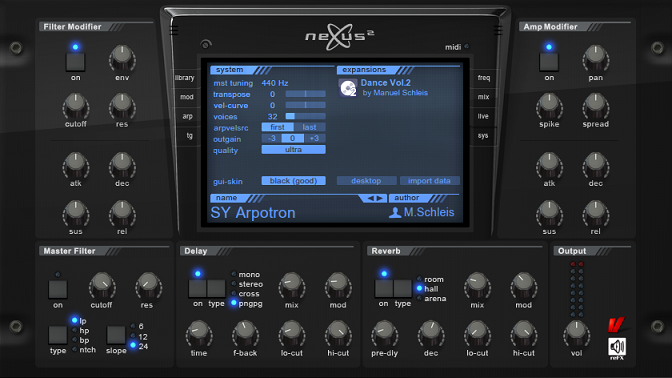Open the mod tab
Viewport: 672px width, 378px height.
187,97
